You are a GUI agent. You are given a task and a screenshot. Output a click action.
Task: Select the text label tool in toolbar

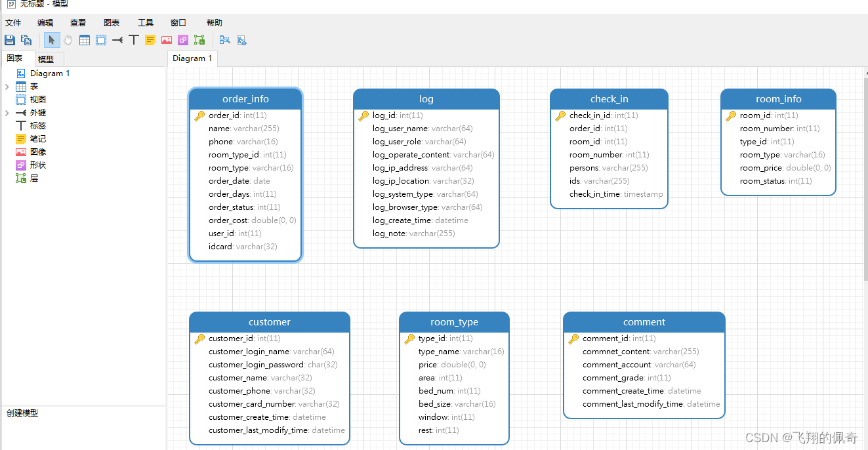[x=134, y=40]
